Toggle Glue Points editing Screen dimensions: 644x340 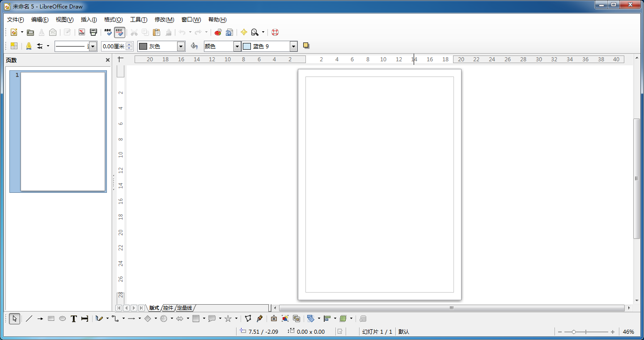[x=259, y=319]
